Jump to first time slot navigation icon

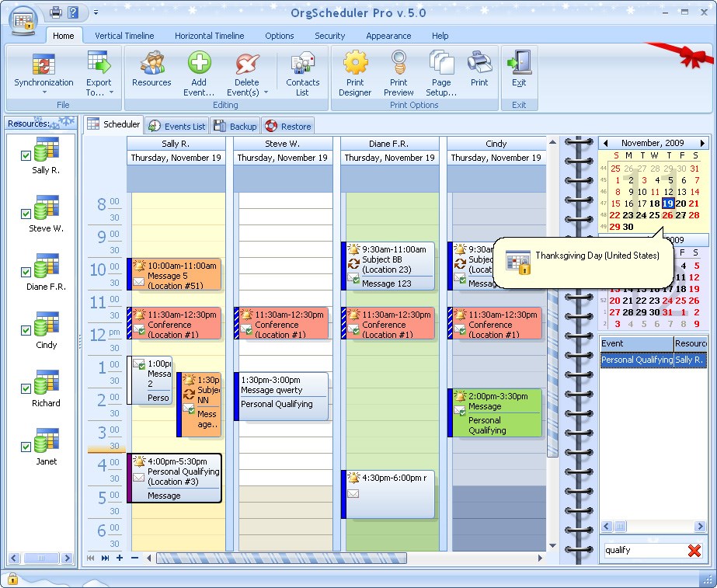point(91,558)
